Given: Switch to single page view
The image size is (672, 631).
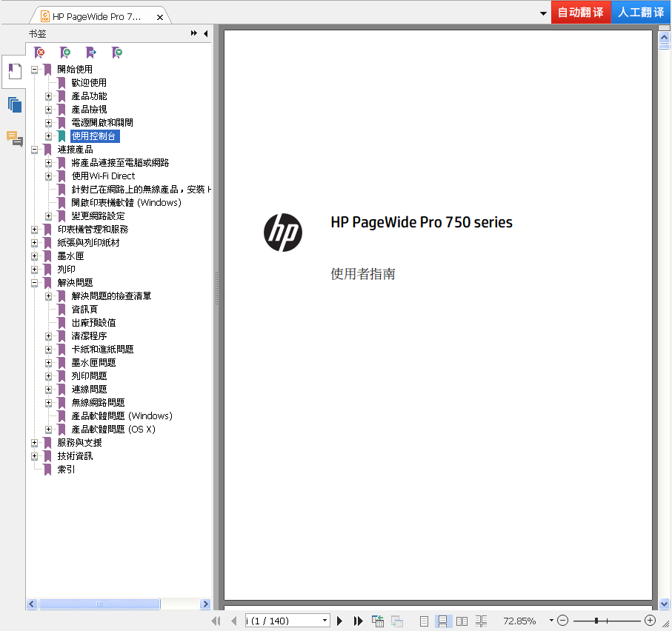Looking at the screenshot, I should [x=424, y=621].
